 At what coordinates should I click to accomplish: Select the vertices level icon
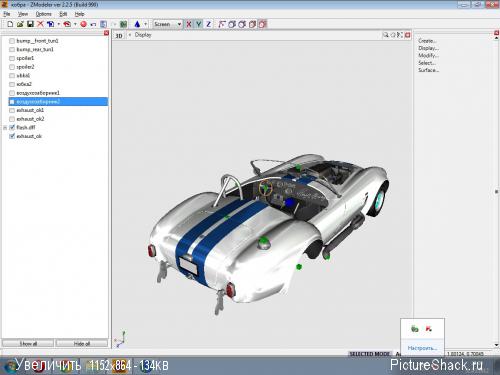(x=222, y=24)
